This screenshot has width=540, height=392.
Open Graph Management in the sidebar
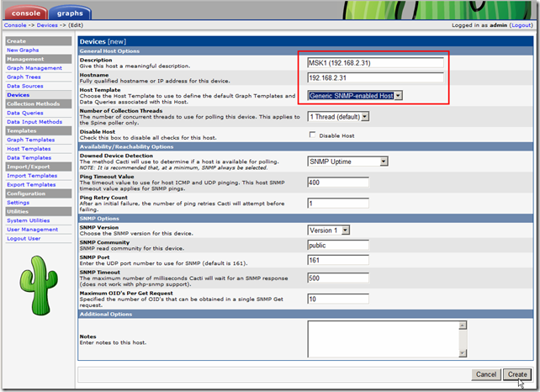tap(34, 68)
